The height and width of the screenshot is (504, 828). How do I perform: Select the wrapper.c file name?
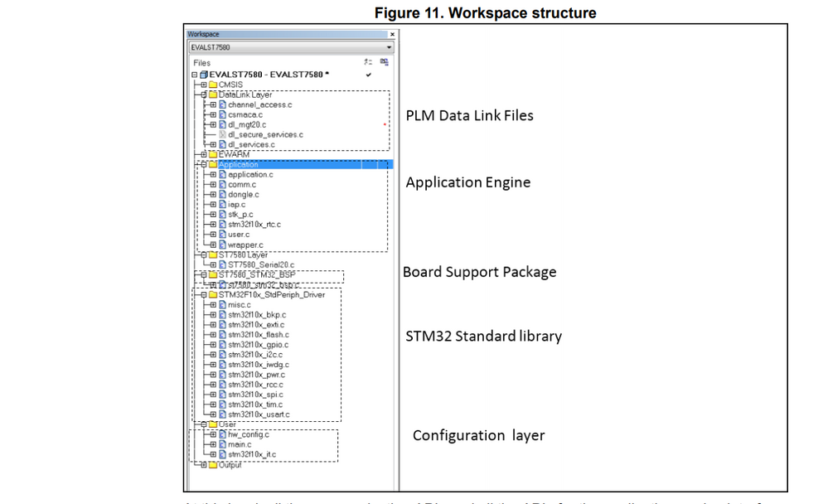(245, 245)
